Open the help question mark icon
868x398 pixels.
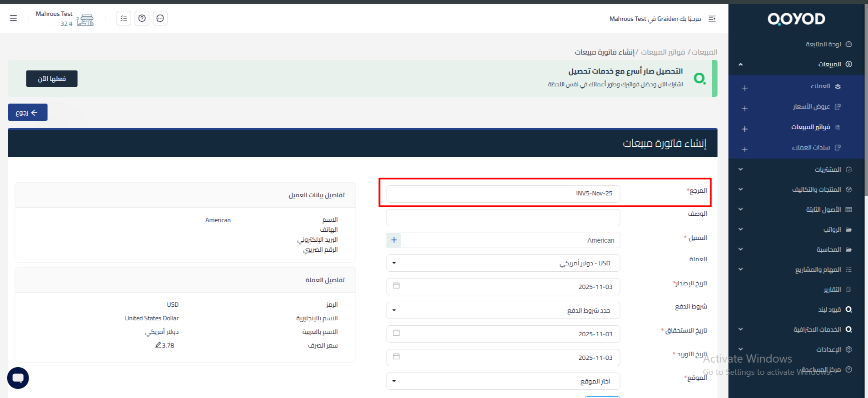(x=142, y=18)
